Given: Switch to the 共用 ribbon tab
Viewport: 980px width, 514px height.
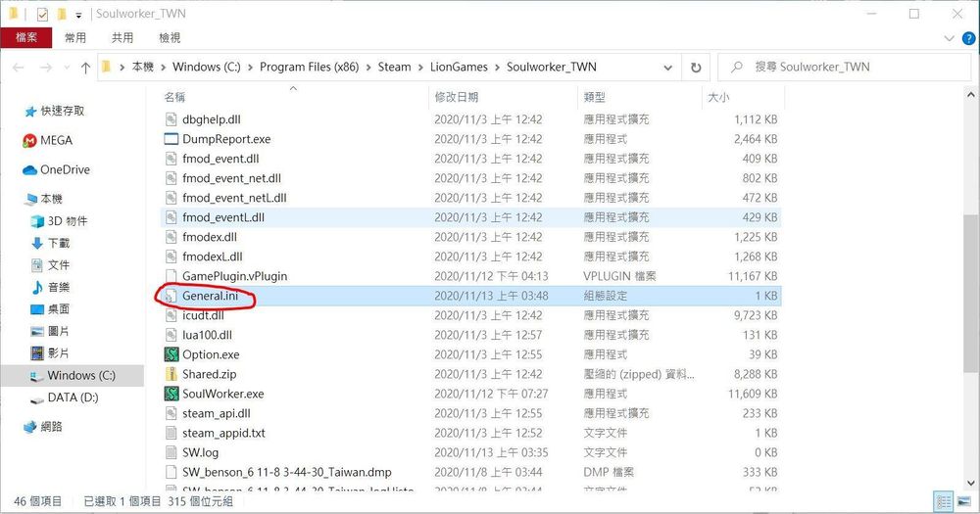Looking at the screenshot, I should [122, 37].
